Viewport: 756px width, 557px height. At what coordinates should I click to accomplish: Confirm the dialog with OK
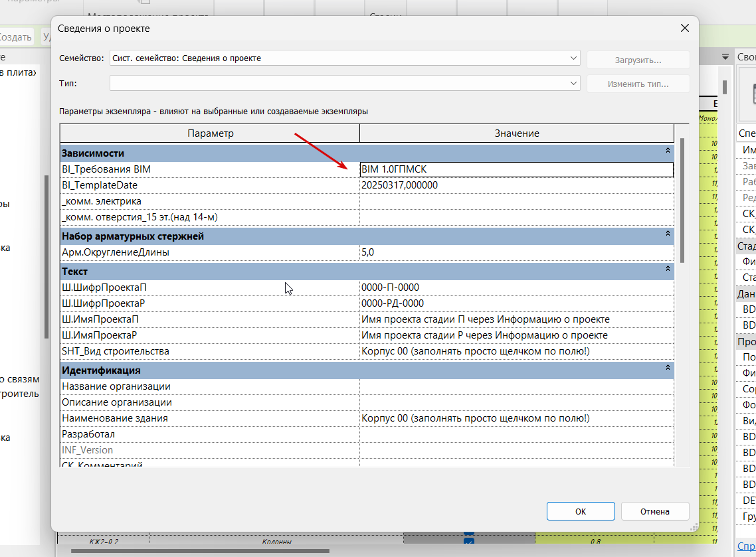coord(581,511)
